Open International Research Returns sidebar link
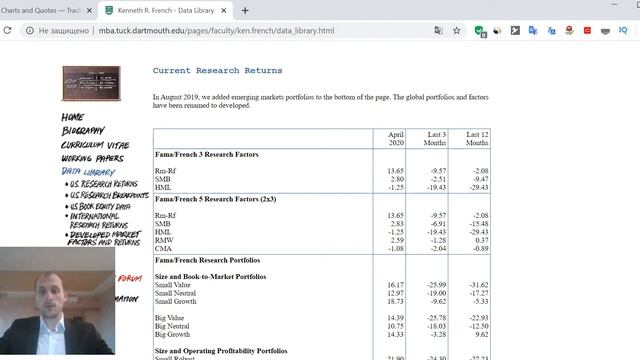 (x=98, y=221)
